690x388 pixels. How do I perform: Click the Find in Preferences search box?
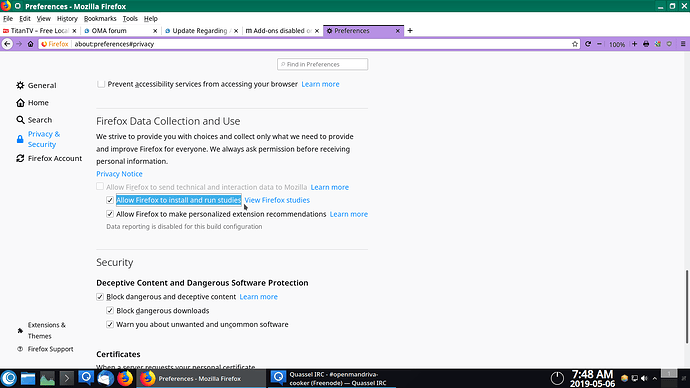point(323,64)
